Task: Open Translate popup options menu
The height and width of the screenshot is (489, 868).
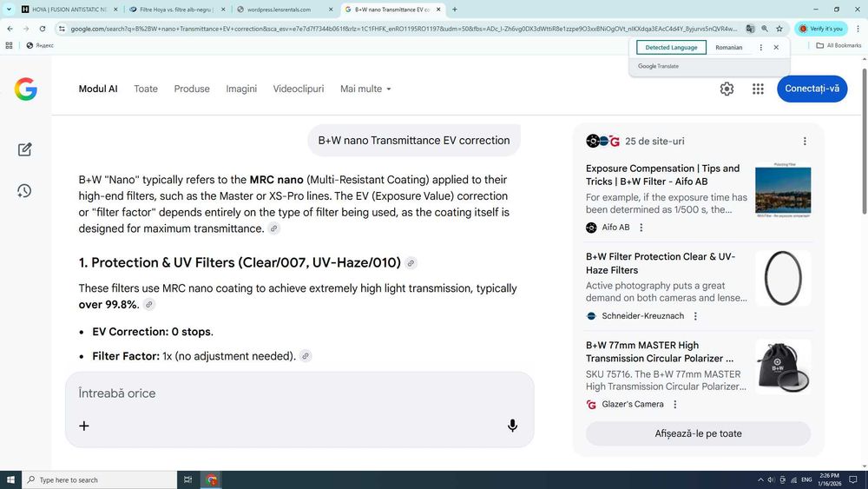Action: click(760, 48)
